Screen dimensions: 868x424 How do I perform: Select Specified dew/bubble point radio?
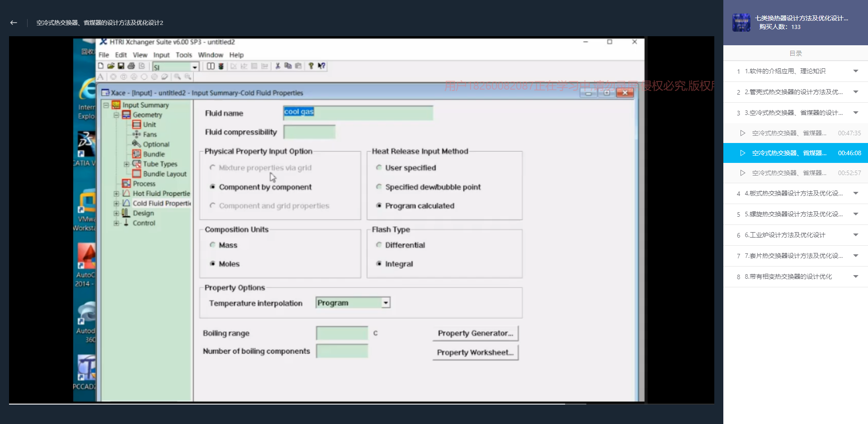pos(379,187)
